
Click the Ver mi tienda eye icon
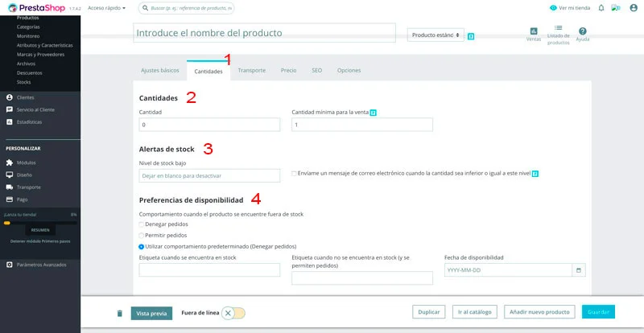[553, 8]
